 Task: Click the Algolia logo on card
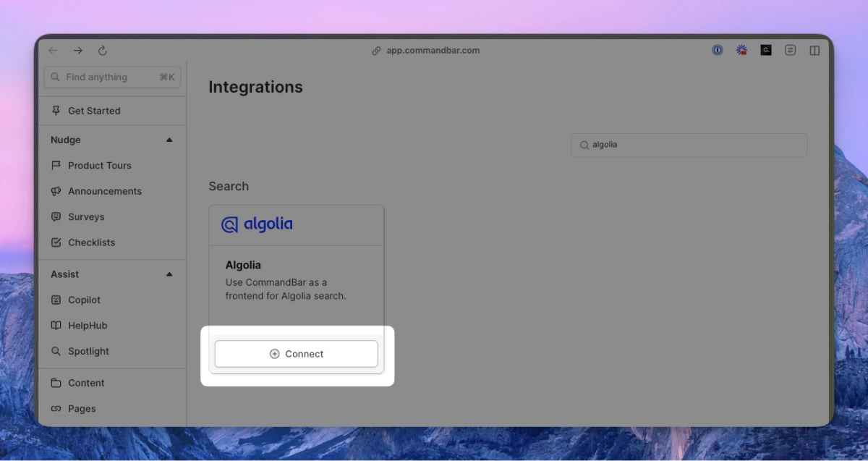point(257,224)
